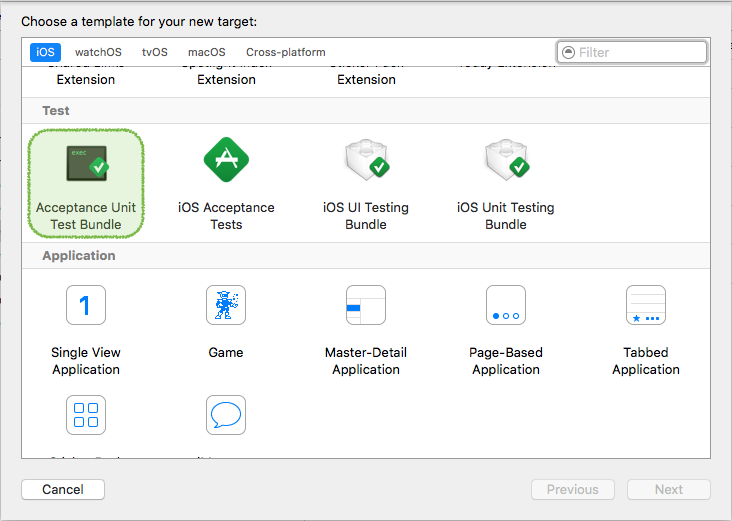Click the four-squares sticker pack template icon
This screenshot has height=521, width=732.
coord(86,415)
